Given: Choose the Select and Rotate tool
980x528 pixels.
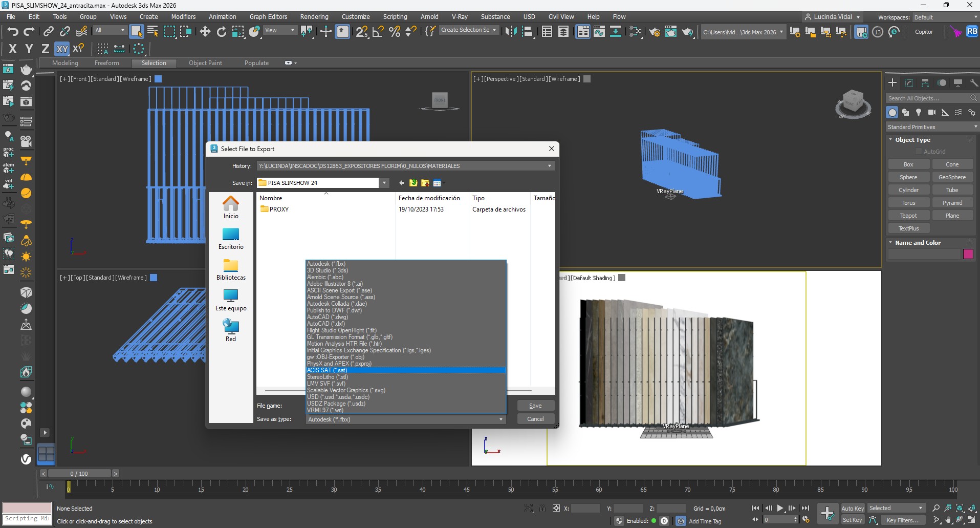Looking at the screenshot, I should pos(222,32).
